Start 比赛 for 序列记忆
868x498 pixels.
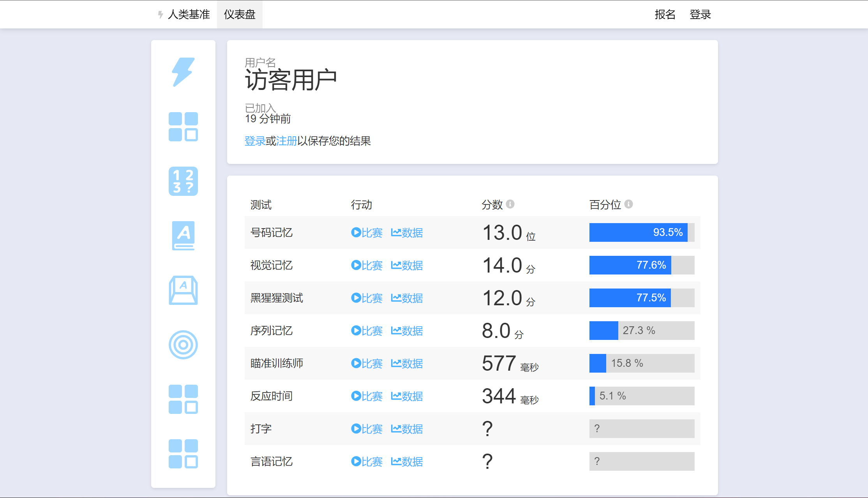[367, 331]
